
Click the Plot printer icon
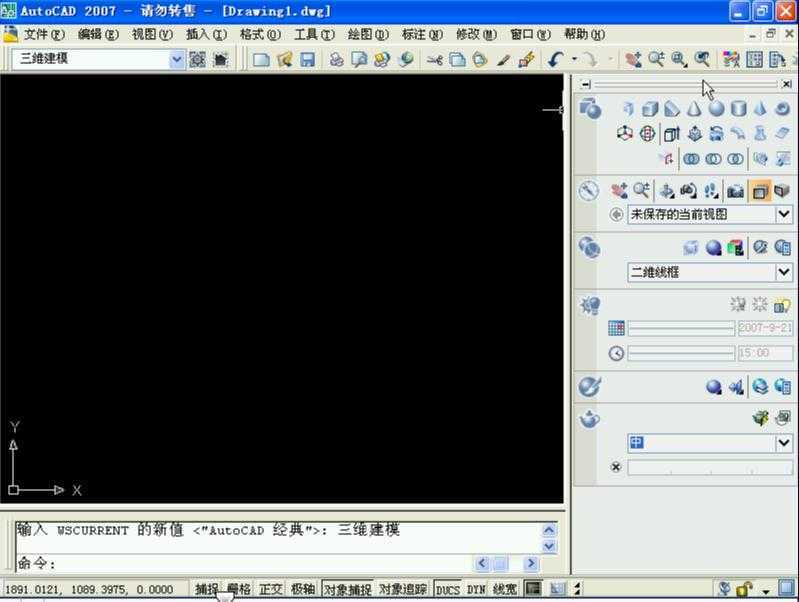click(x=336, y=60)
